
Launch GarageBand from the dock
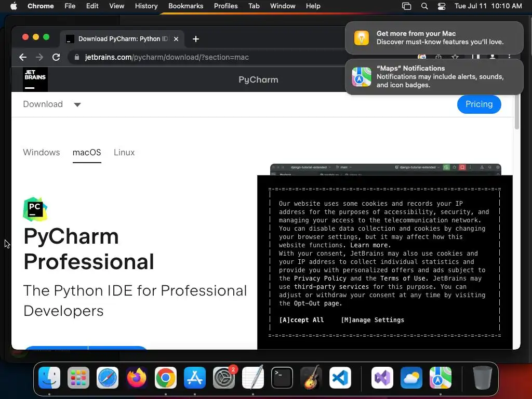311,378
